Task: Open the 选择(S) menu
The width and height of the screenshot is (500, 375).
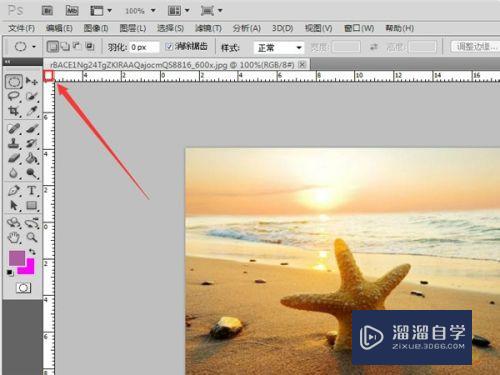Action: point(171,28)
